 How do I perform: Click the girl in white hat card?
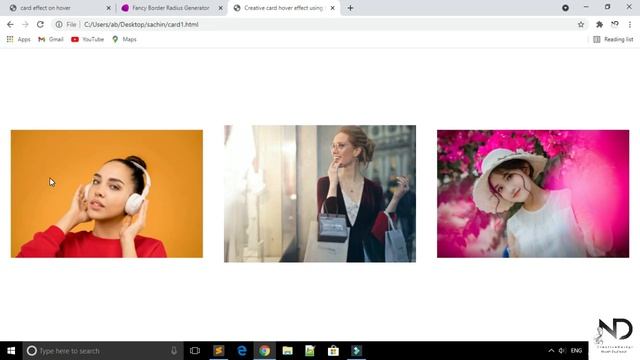click(x=533, y=194)
